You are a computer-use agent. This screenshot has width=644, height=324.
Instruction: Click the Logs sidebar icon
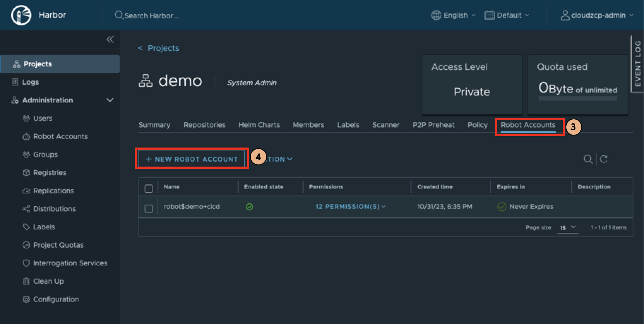(x=15, y=82)
